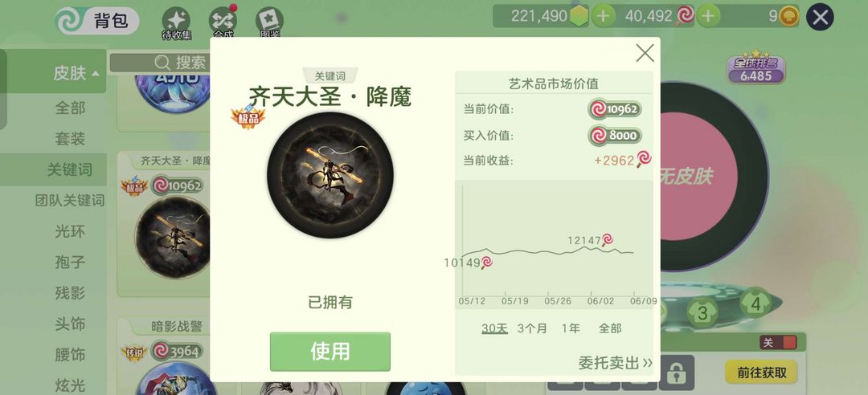Image resolution: width=868 pixels, height=395 pixels.
Task: Add more green hexagon currency
Action: pyautogui.click(x=603, y=17)
